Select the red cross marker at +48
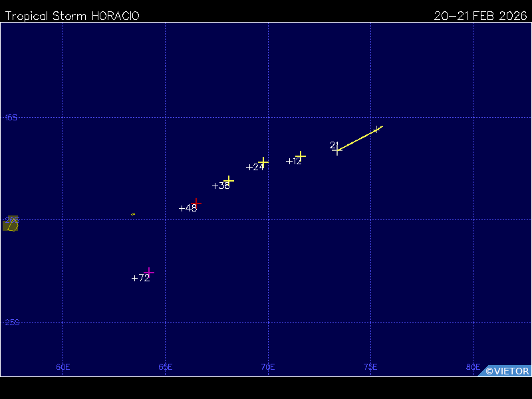532x399 pixels. 196,203
